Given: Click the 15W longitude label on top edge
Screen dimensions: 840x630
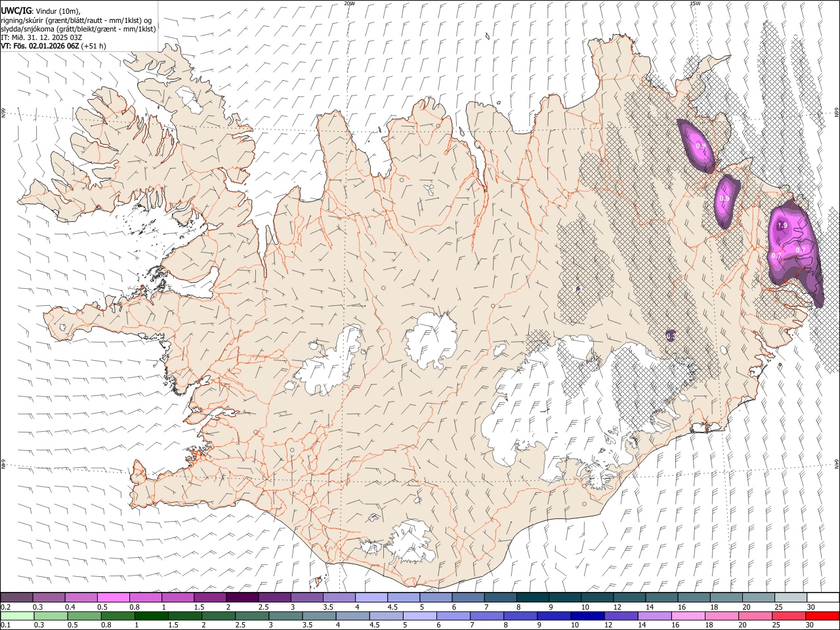Looking at the screenshot, I should [695, 3].
